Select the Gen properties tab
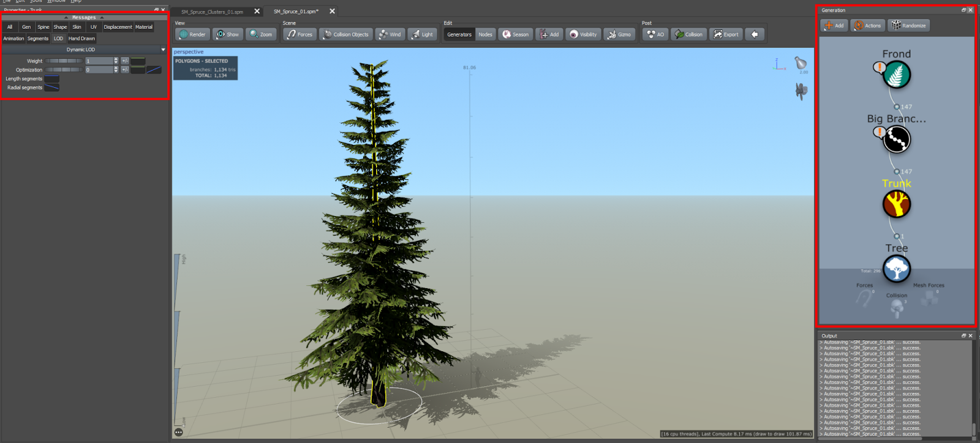980x443 pixels. click(x=26, y=27)
